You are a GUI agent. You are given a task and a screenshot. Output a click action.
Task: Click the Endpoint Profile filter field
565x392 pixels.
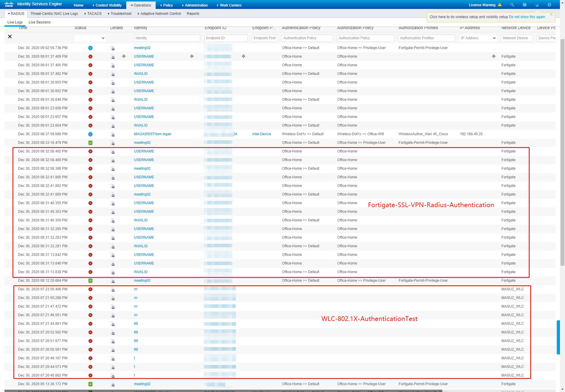tap(264, 38)
